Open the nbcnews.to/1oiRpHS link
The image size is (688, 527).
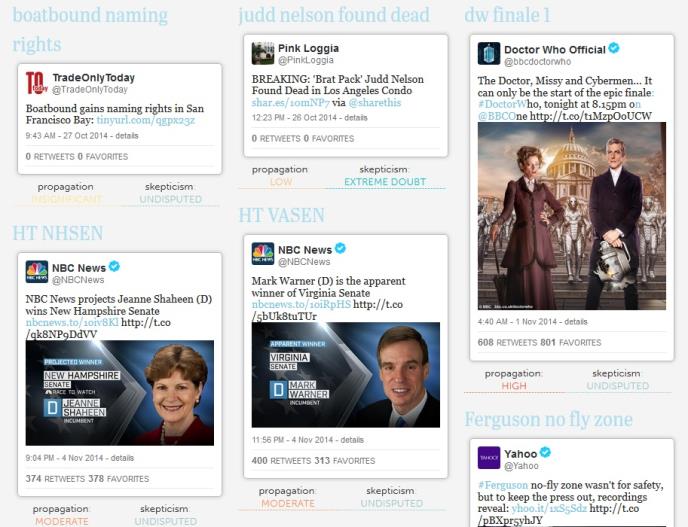coord(301,305)
